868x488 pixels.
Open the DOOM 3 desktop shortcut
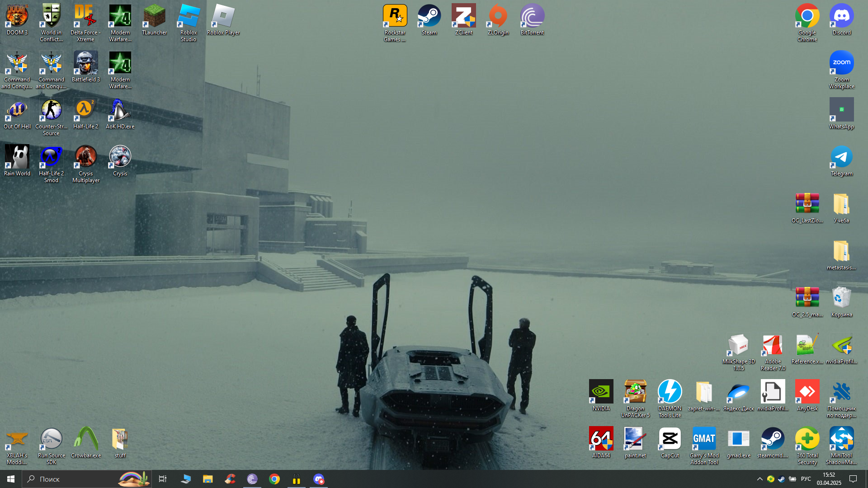(x=17, y=20)
